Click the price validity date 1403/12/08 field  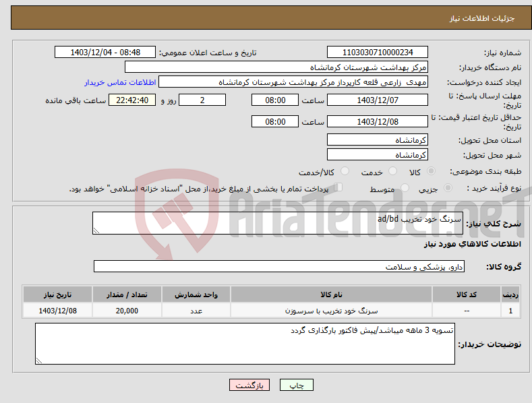pos(378,121)
